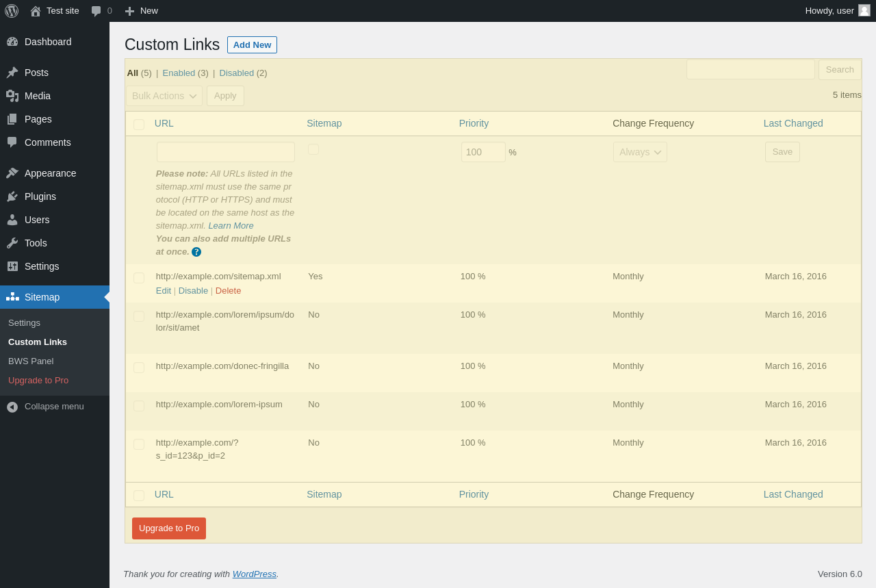876x588 pixels.
Task: Sort table by Priority column header
Action: [474, 123]
